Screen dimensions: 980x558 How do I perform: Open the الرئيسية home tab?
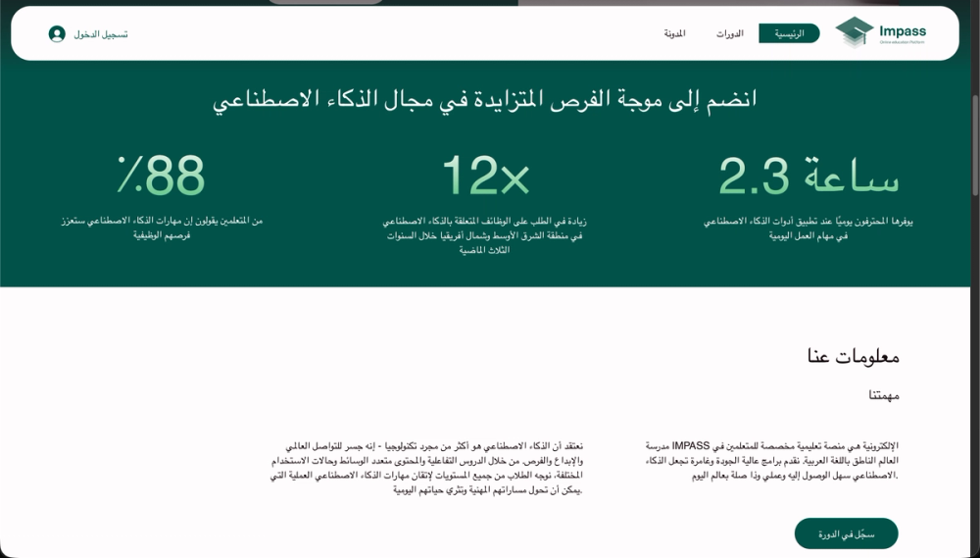(x=789, y=33)
